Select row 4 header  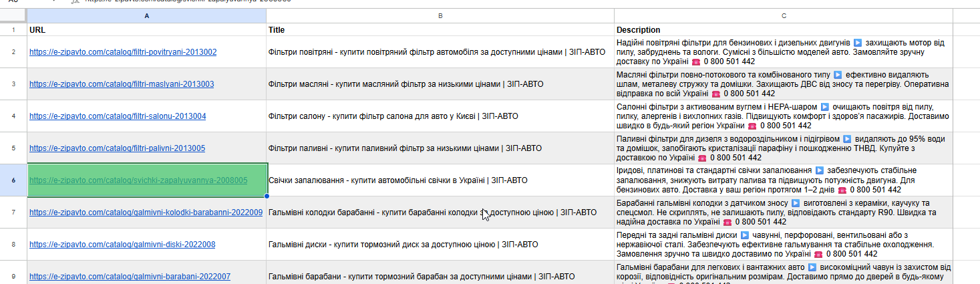tap(13, 116)
